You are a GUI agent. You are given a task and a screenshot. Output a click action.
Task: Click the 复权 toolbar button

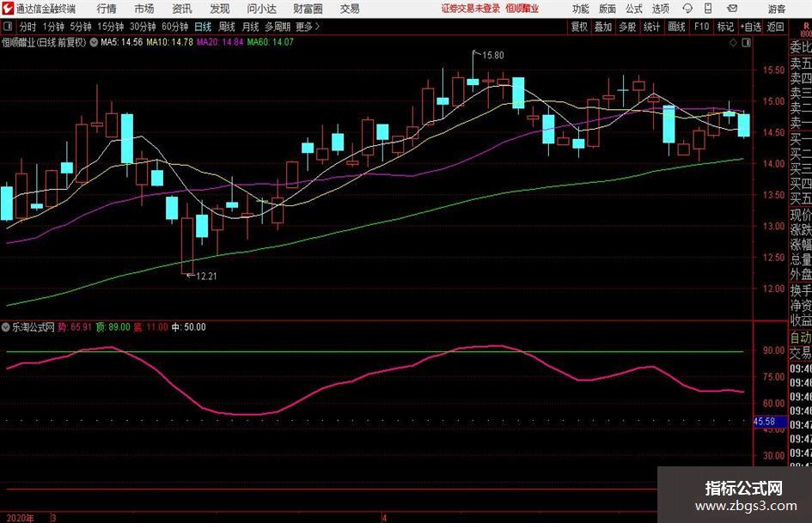click(x=579, y=27)
